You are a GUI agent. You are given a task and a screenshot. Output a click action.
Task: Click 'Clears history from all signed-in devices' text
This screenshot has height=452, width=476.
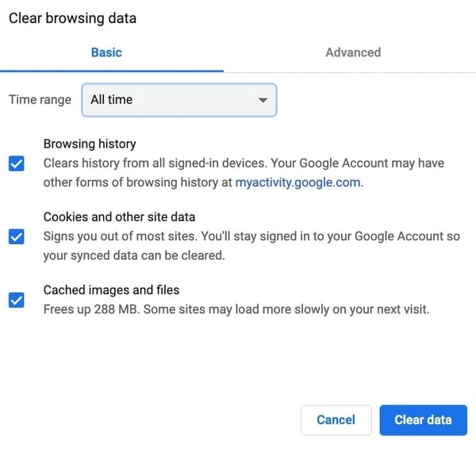(155, 163)
